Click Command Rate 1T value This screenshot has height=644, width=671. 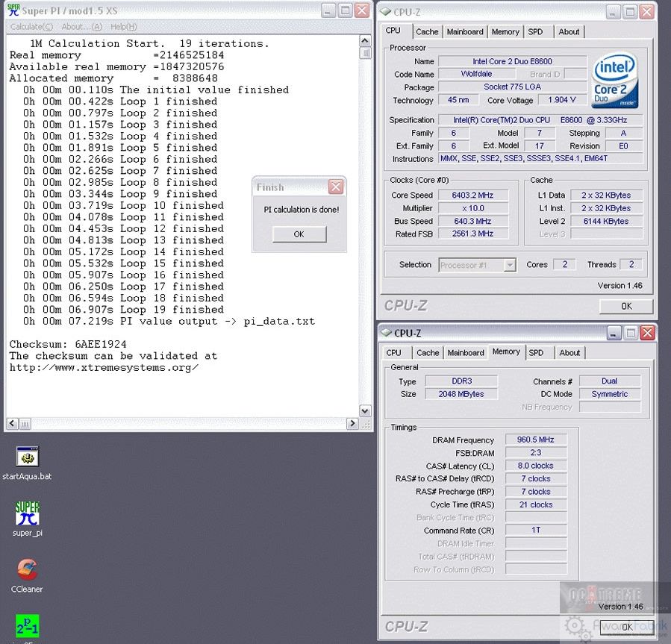point(536,530)
